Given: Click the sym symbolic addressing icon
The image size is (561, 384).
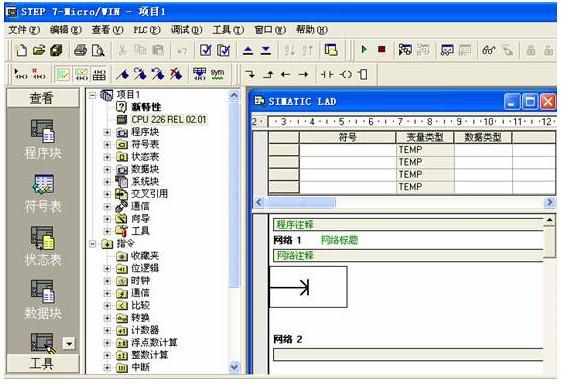Looking at the screenshot, I should [x=217, y=74].
